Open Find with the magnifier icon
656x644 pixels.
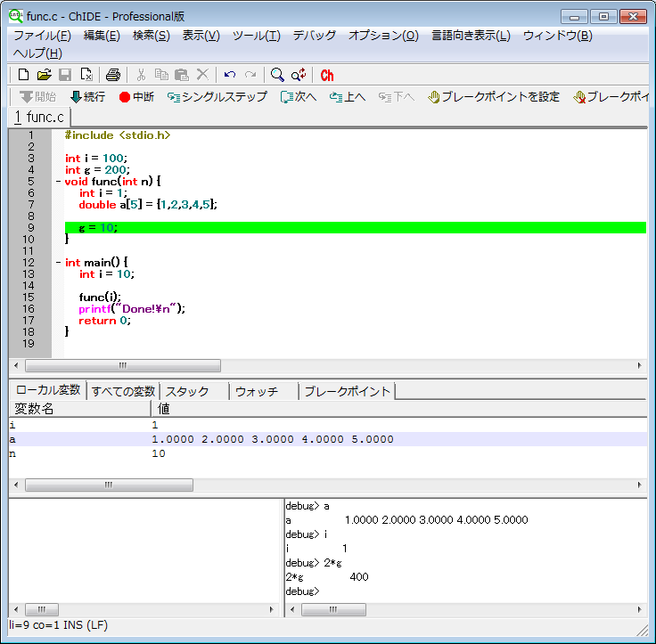tap(277, 75)
